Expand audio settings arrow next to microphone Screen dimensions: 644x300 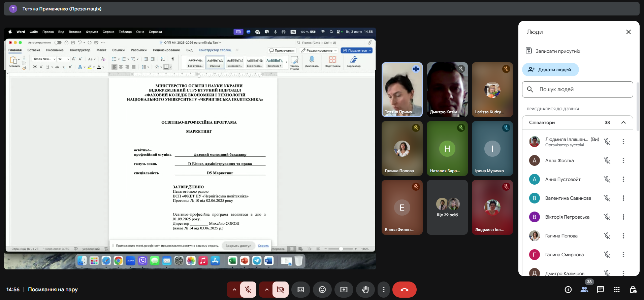234,290
